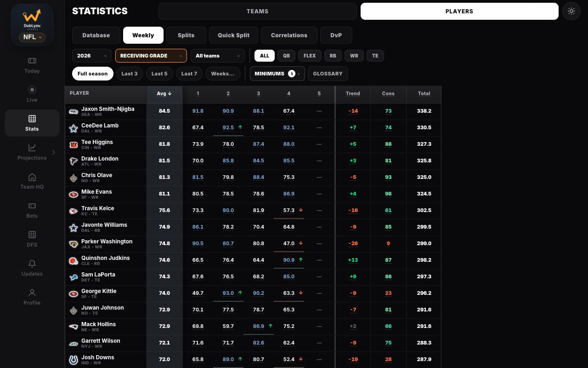The height and width of the screenshot is (368, 588).
Task: Open the DFS grid icon
Action: 32,235
